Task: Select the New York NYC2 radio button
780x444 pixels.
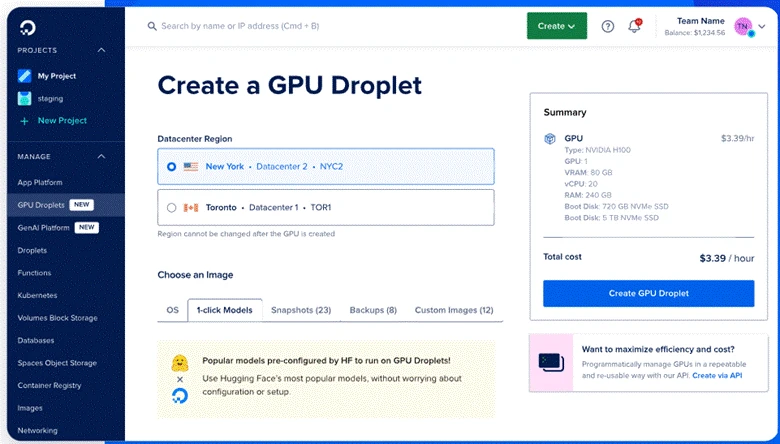Action: pyautogui.click(x=172, y=167)
